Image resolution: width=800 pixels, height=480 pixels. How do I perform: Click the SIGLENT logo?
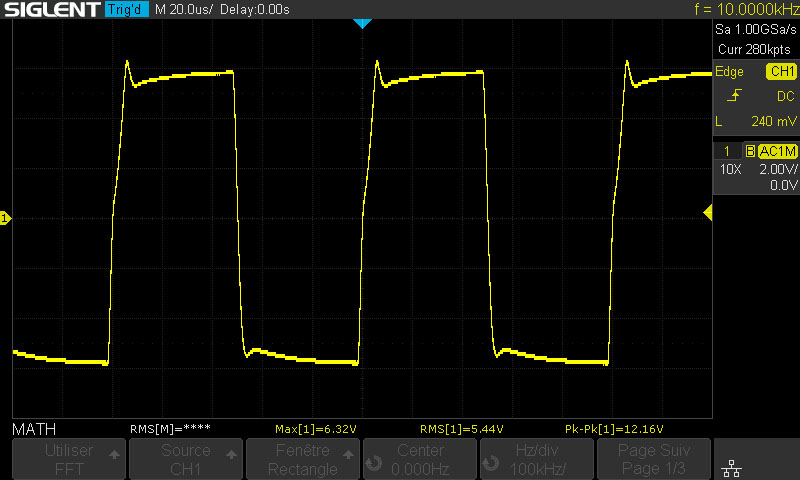point(52,9)
